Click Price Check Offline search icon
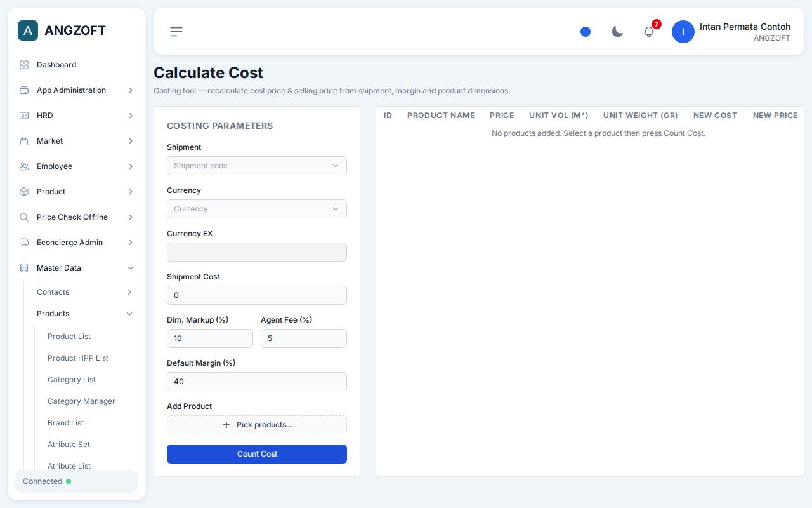Viewport: 812px width, 508px height. click(x=24, y=217)
